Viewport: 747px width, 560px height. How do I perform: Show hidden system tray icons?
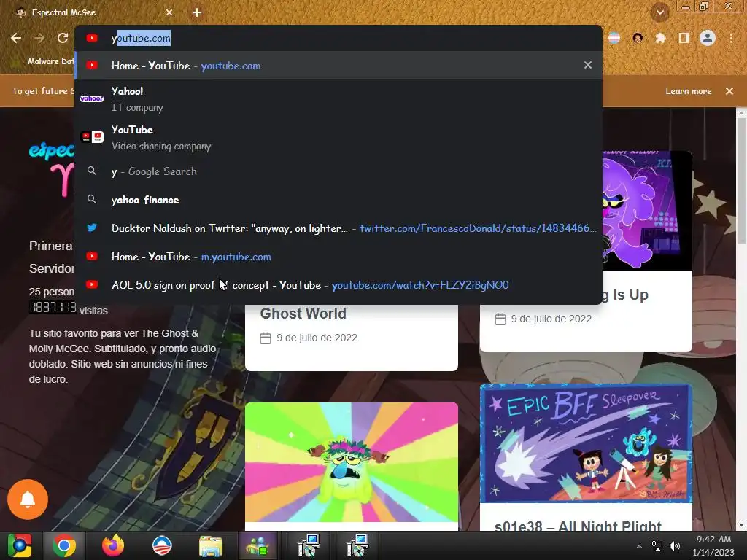[639, 546]
